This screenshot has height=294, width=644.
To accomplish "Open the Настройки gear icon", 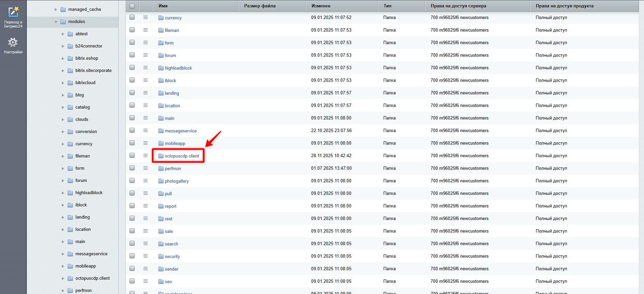I will (13, 45).
